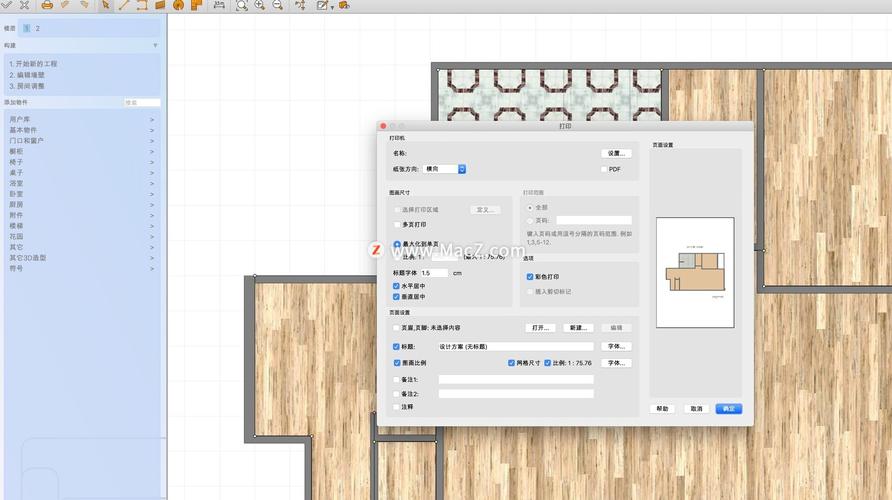This screenshot has height=500, width=892.
Task: Enable the 备注1 checkbox
Action: [396, 379]
